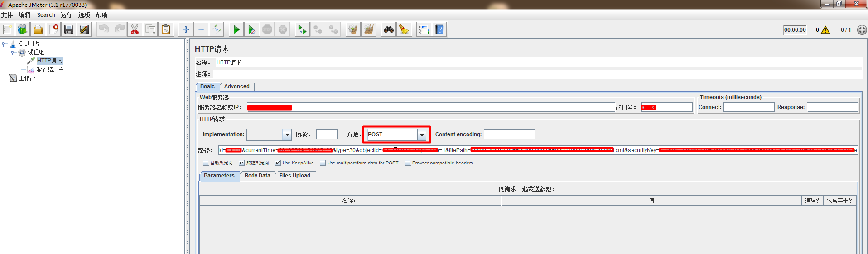Viewport: 868px width, 254px height.
Task: Open the 编辑 menu
Action: tap(24, 15)
